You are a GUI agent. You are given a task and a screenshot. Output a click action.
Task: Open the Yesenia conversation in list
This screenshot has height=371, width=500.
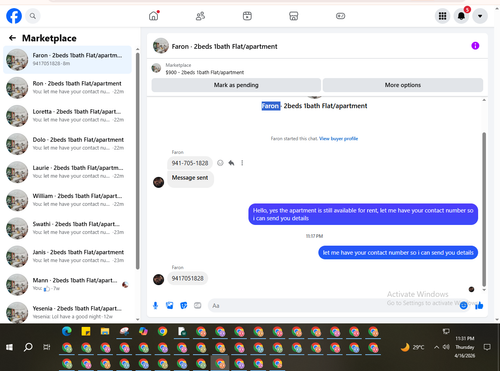67,312
